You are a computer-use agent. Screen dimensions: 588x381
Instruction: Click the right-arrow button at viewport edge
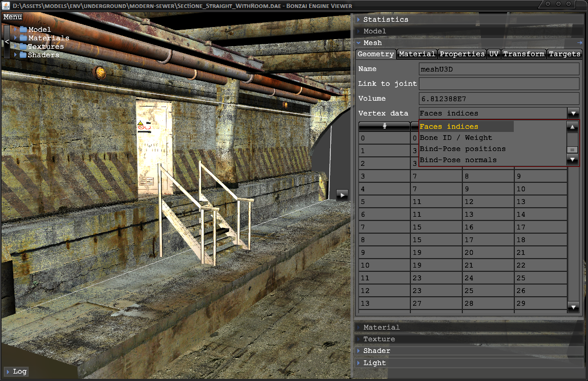click(343, 195)
